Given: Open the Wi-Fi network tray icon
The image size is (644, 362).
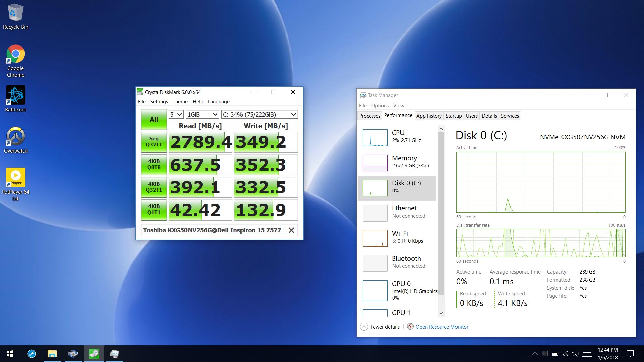Looking at the screenshot, I should (565, 354).
